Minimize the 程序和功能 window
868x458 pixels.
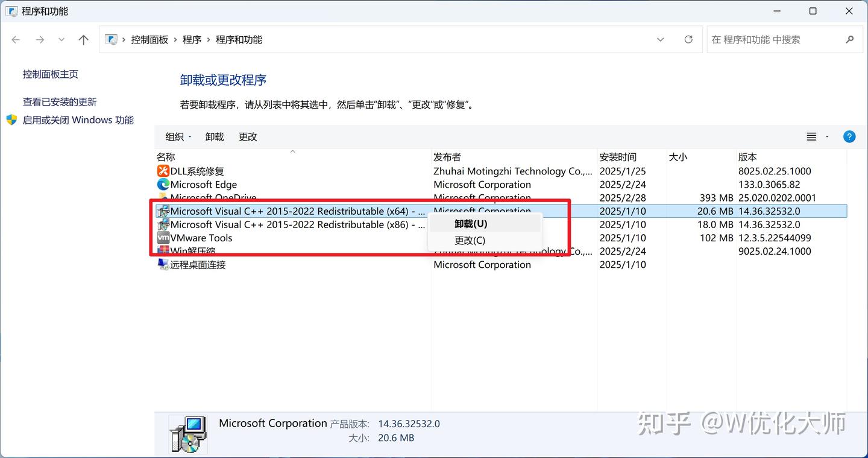coord(777,11)
